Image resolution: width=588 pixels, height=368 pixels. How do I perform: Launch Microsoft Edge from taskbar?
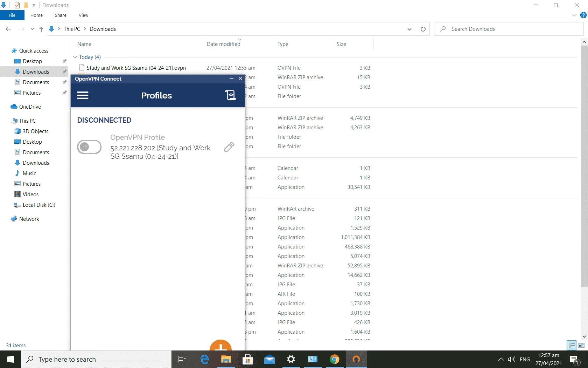(x=204, y=359)
